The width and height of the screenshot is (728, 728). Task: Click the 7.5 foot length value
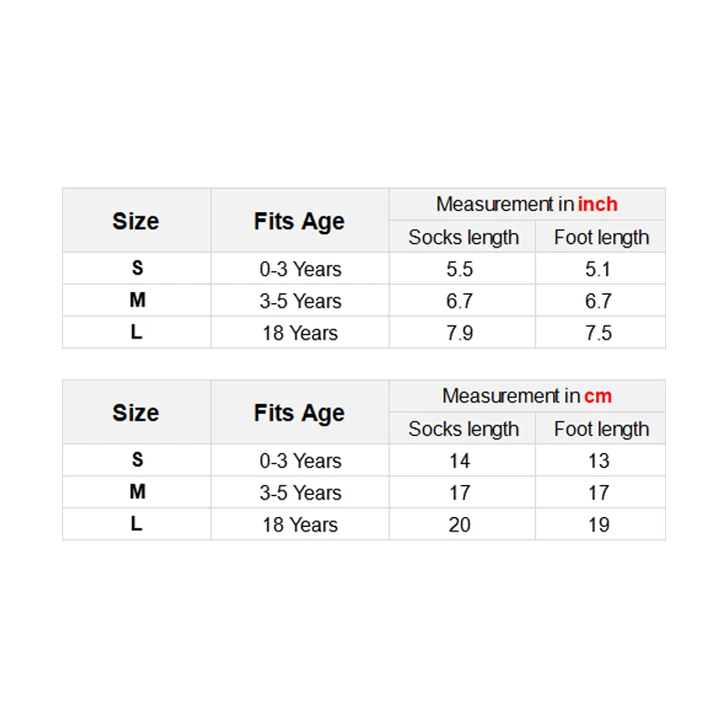(598, 333)
